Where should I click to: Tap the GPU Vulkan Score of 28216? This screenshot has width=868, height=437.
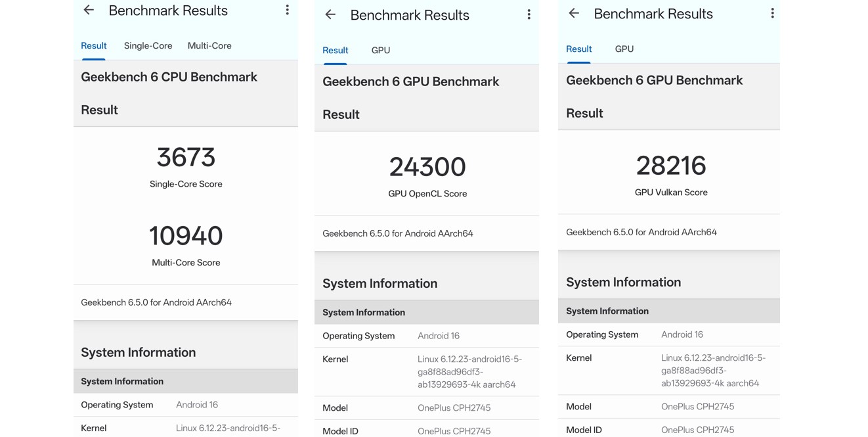pyautogui.click(x=671, y=166)
